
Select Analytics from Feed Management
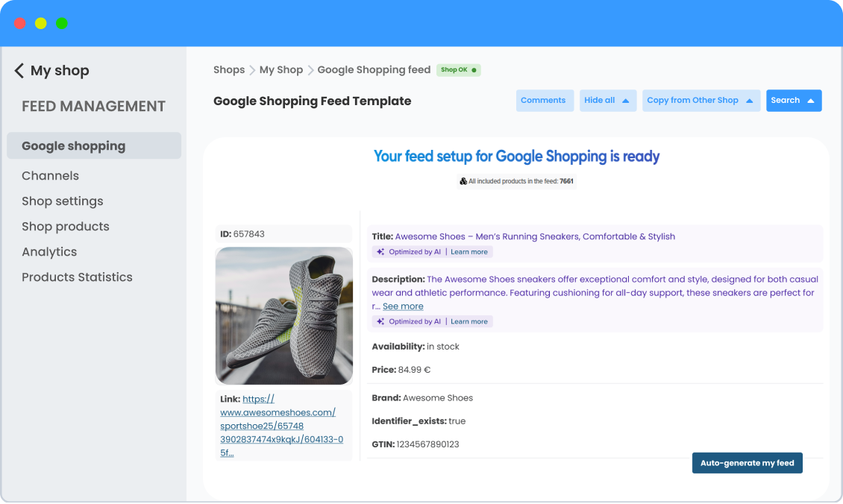(x=49, y=251)
